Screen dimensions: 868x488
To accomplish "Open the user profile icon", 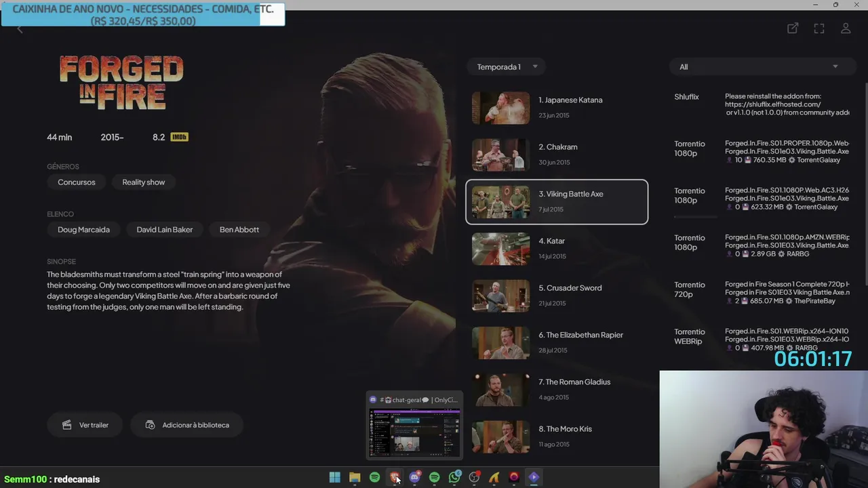I will (846, 28).
